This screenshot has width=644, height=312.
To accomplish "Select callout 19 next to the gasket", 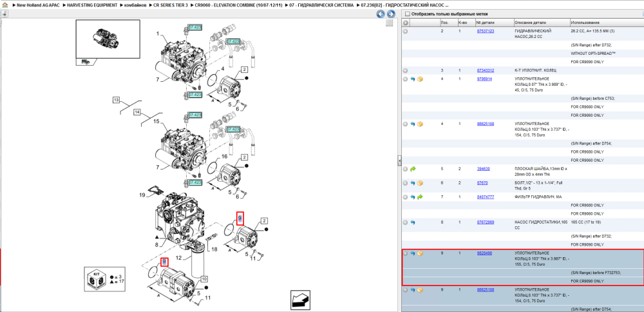I will (142, 195).
